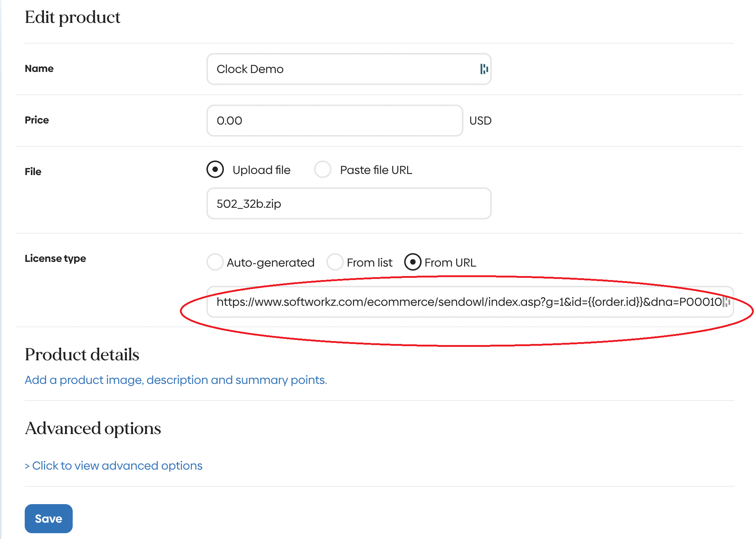
Task: Expand the advanced options section
Action: pyautogui.click(x=113, y=466)
